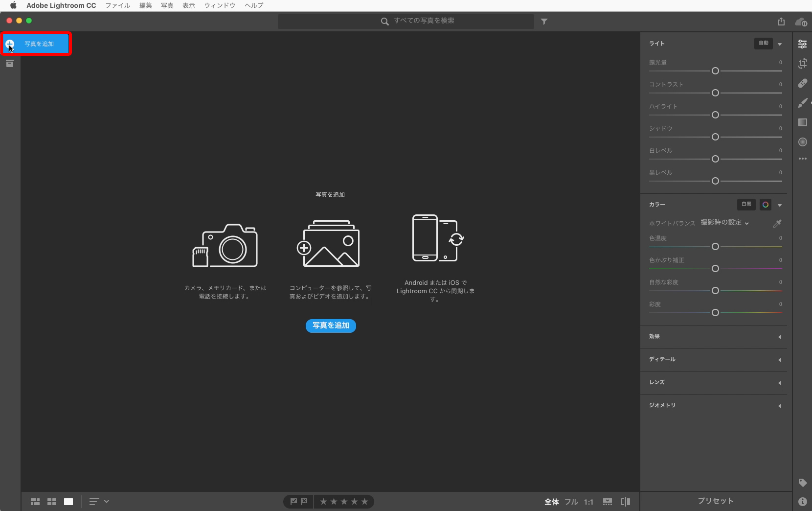This screenshot has height=511, width=812.
Task: Collapse the カラー panel arrow
Action: [x=780, y=205]
